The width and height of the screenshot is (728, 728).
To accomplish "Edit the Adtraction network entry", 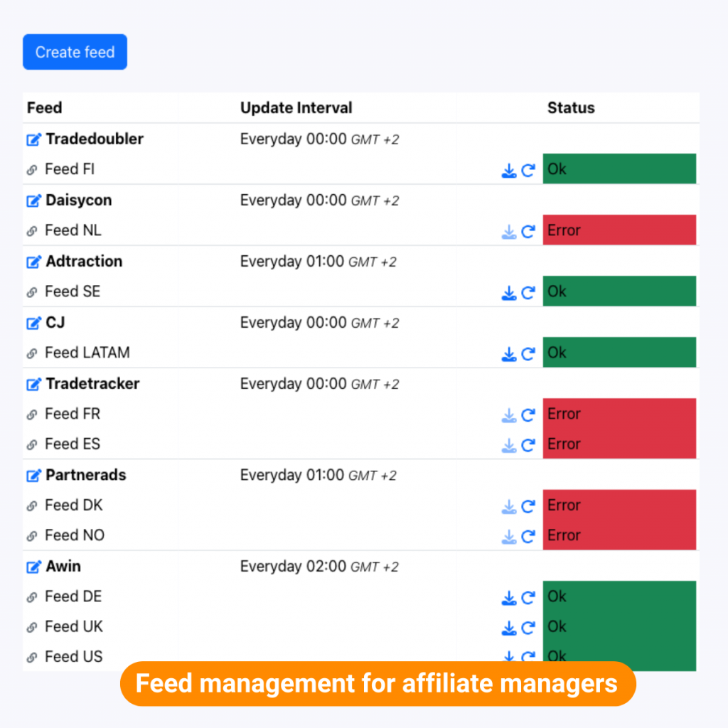I will coord(33,262).
